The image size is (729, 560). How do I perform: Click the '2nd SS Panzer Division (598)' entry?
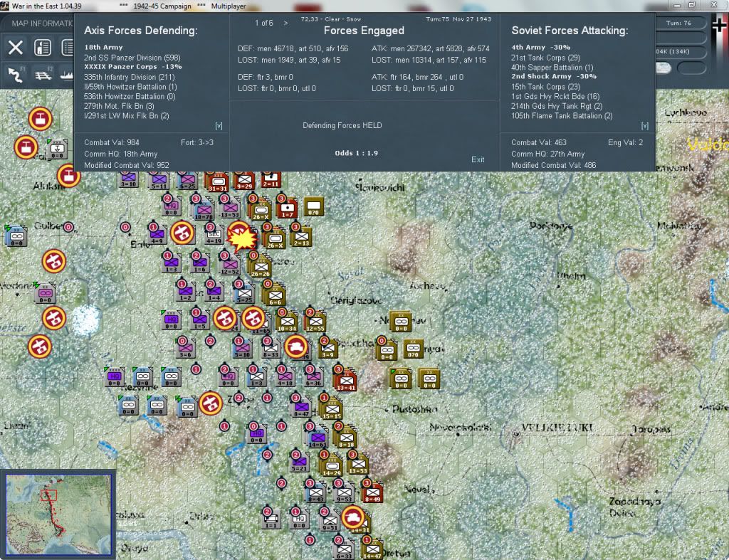pos(132,58)
